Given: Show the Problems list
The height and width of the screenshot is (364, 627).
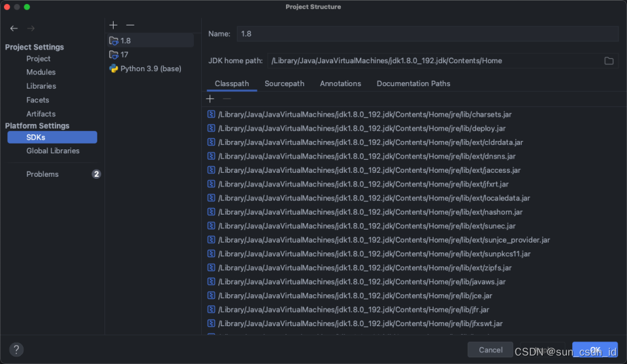Looking at the screenshot, I should 42,174.
